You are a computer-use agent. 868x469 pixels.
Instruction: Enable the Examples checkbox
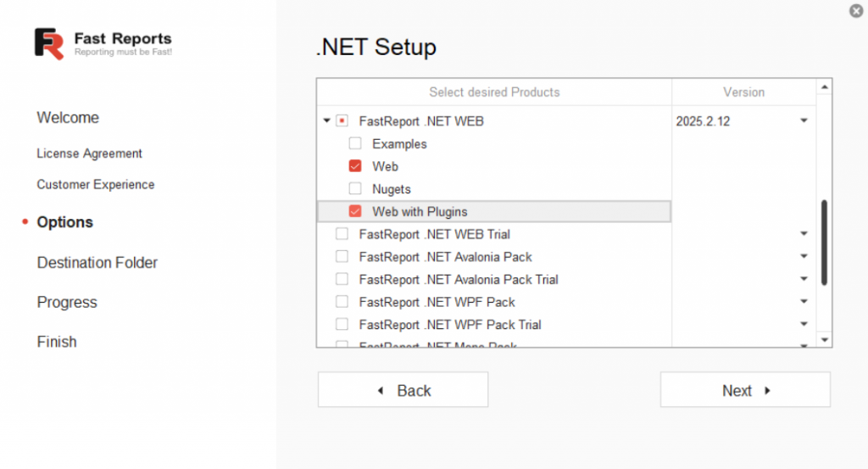pos(355,144)
